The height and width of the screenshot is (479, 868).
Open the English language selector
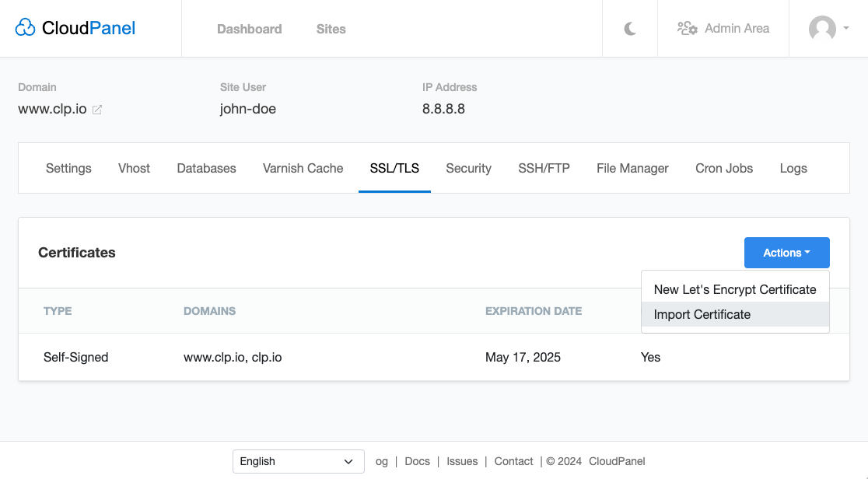[298, 461]
